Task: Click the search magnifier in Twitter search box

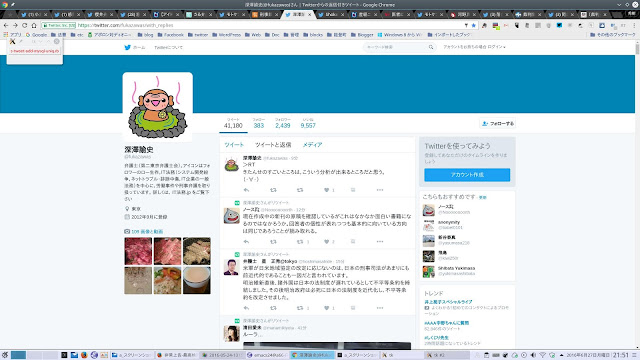Action: pyautogui.click(x=431, y=47)
